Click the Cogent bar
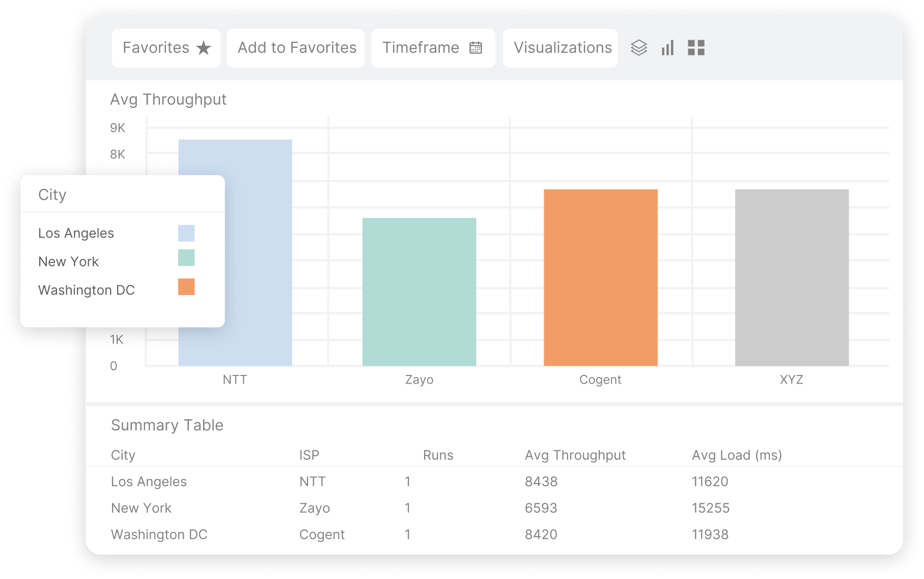 (601, 277)
